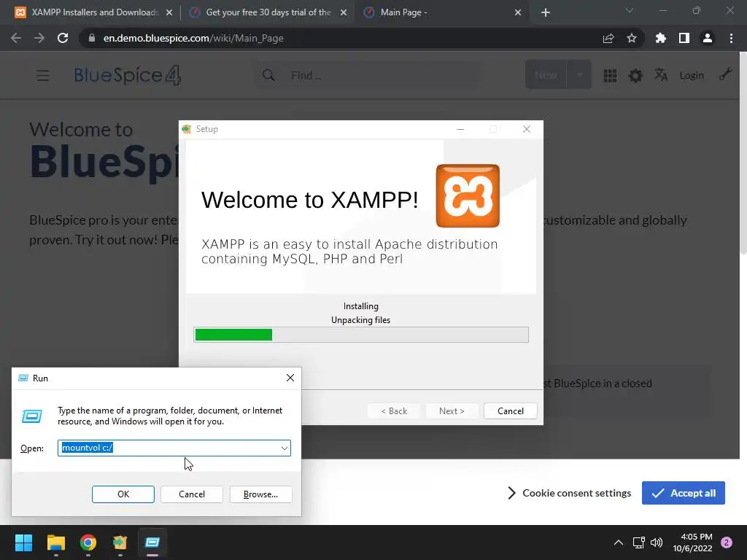Click the Login link in BlueSpice

pos(692,75)
